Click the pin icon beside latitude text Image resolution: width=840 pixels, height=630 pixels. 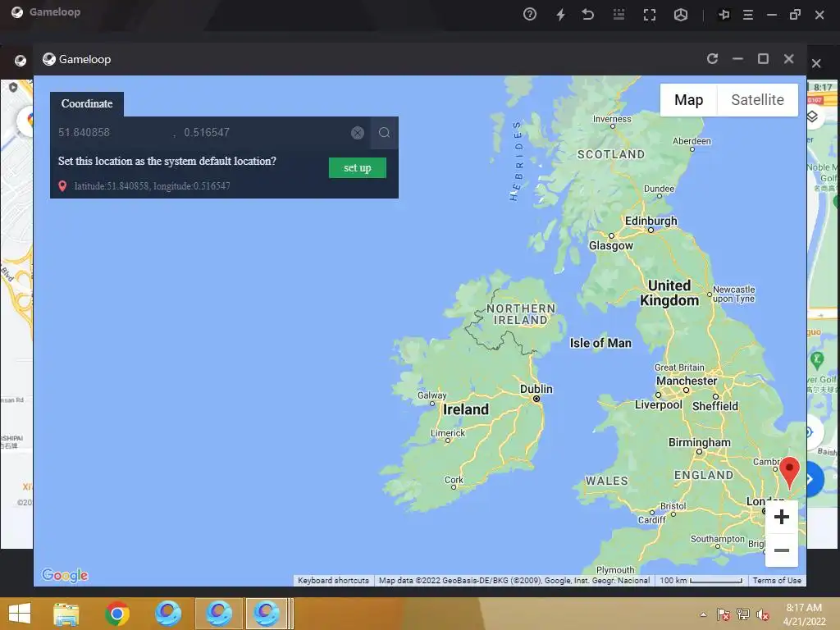point(62,186)
